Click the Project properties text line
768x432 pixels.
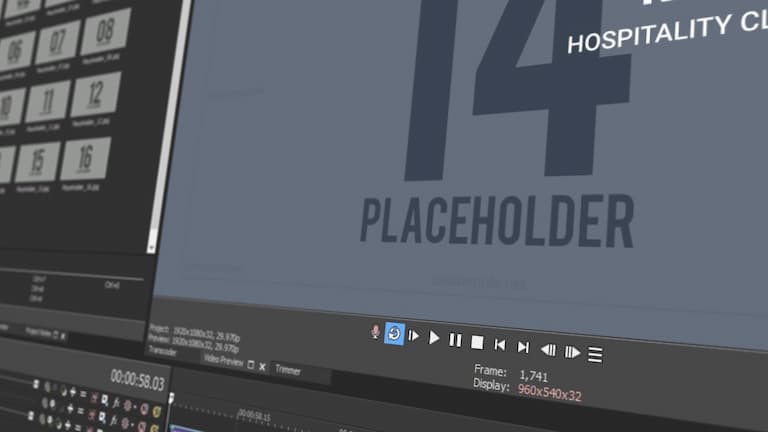click(x=194, y=333)
